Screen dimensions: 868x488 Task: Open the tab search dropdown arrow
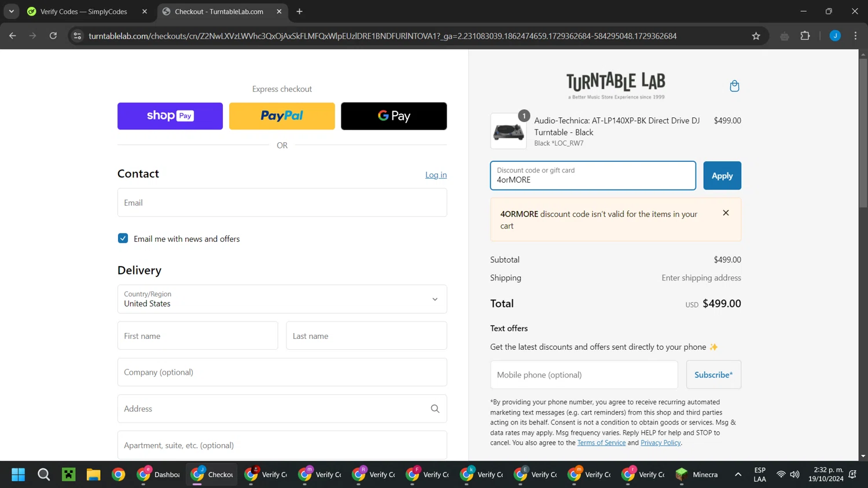(x=12, y=11)
